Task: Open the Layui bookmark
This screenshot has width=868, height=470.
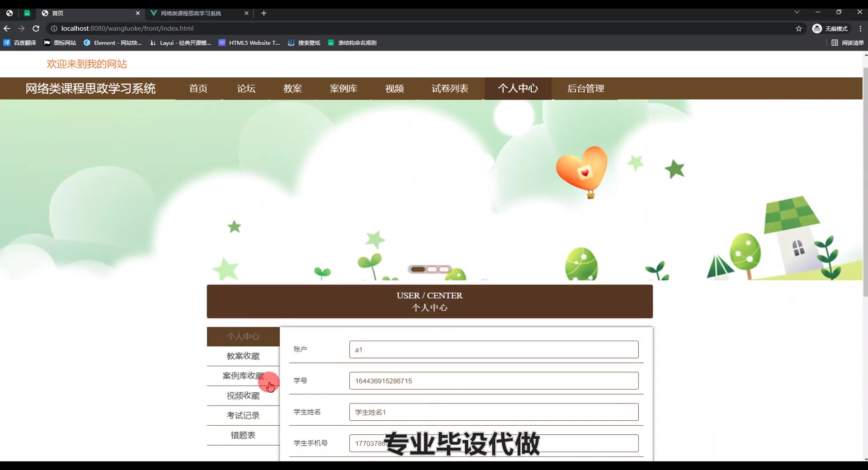Action: 180,42
